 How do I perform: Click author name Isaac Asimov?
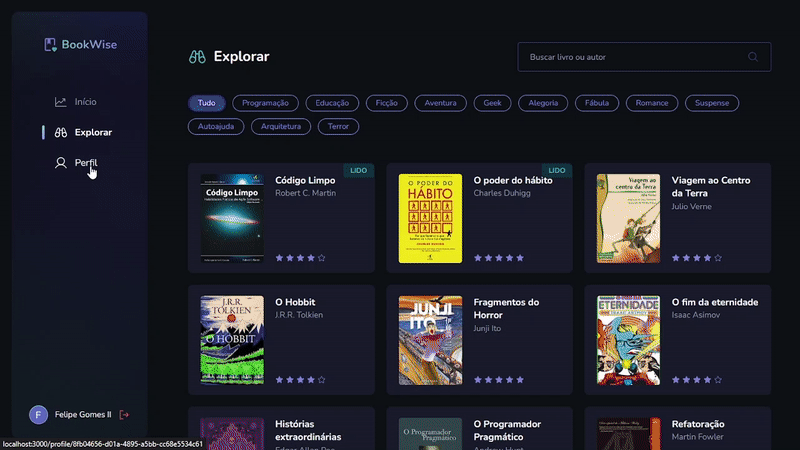coord(696,315)
